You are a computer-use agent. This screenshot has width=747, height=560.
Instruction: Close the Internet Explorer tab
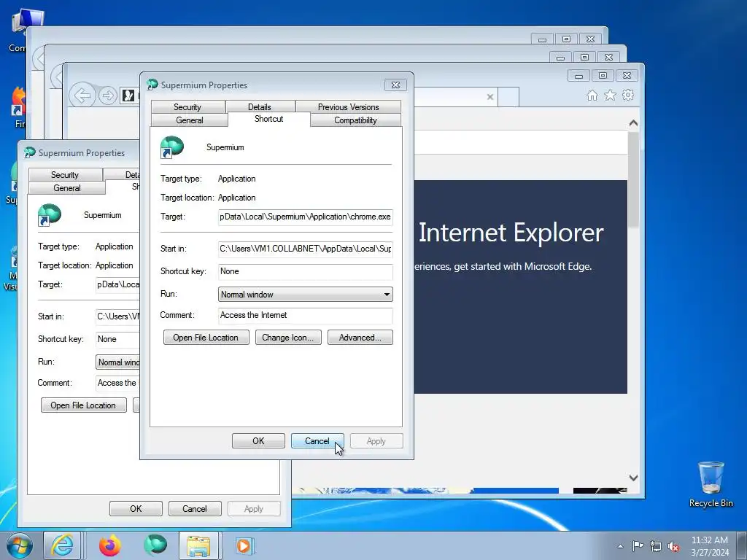point(489,97)
